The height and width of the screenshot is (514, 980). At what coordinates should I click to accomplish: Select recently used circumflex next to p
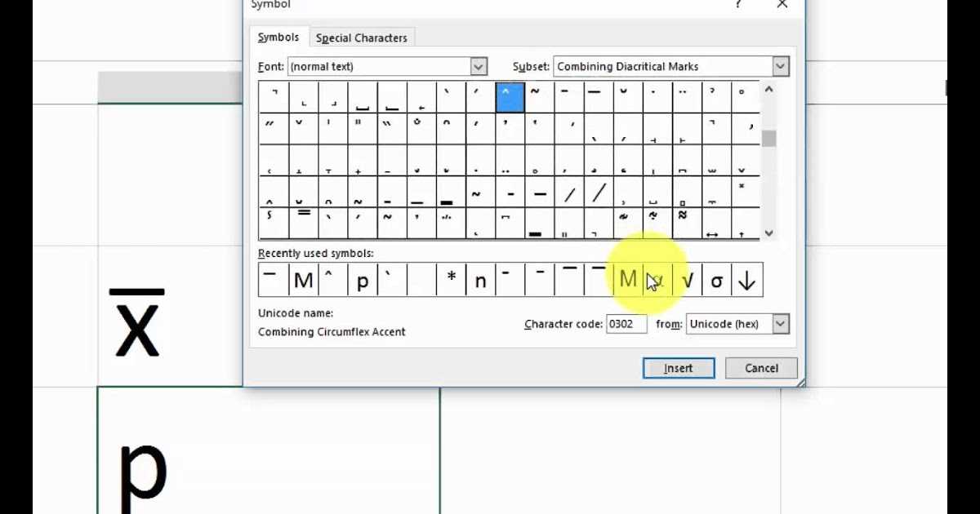332,280
